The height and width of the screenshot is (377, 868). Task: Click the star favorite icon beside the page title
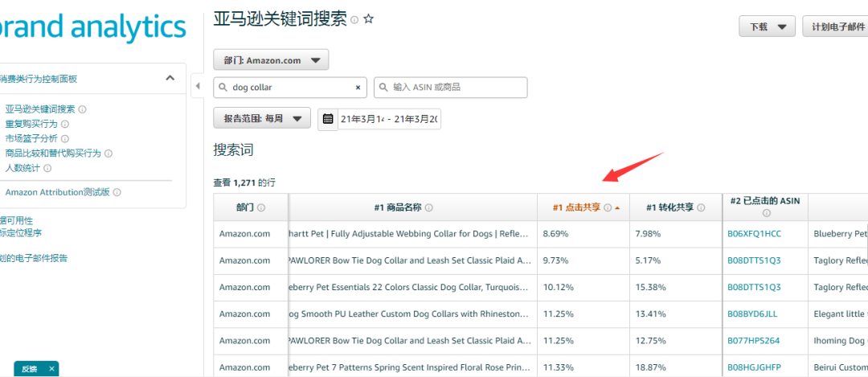(x=369, y=18)
